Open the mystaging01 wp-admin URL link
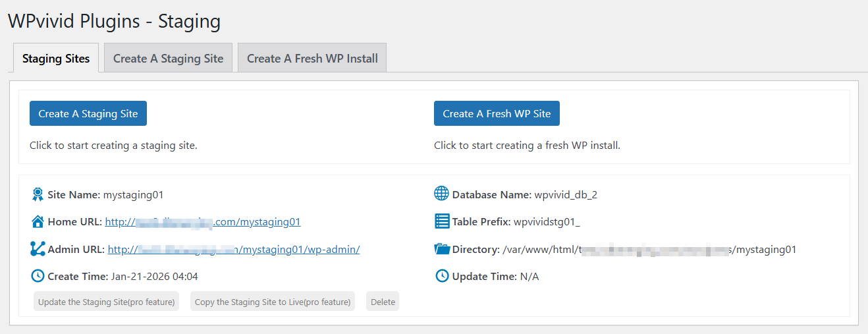 pos(234,250)
